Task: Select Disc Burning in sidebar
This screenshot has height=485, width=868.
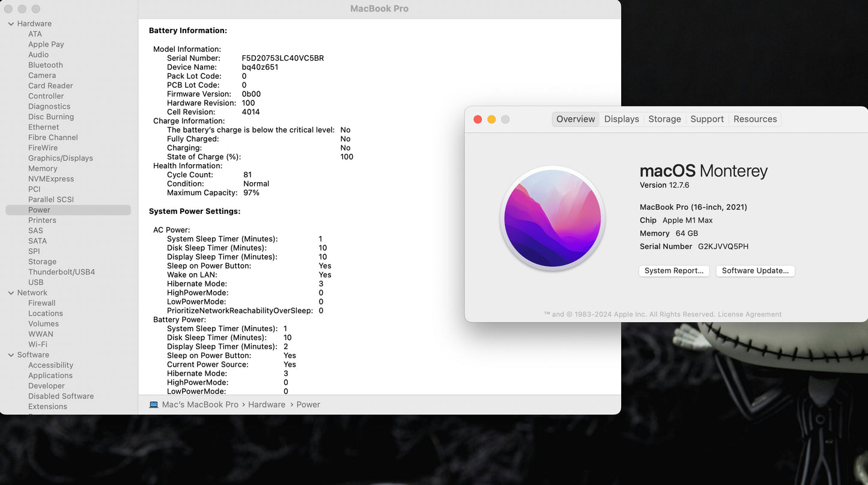Action: coord(51,117)
